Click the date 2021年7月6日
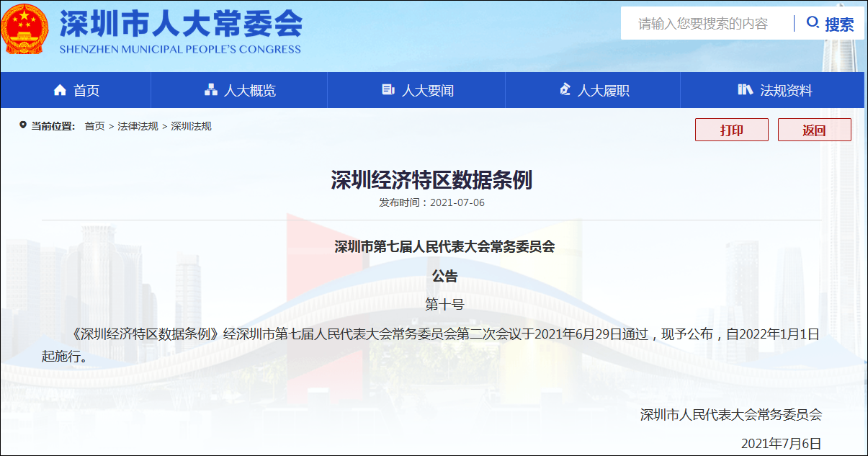This screenshot has width=868, height=456. tap(782, 443)
